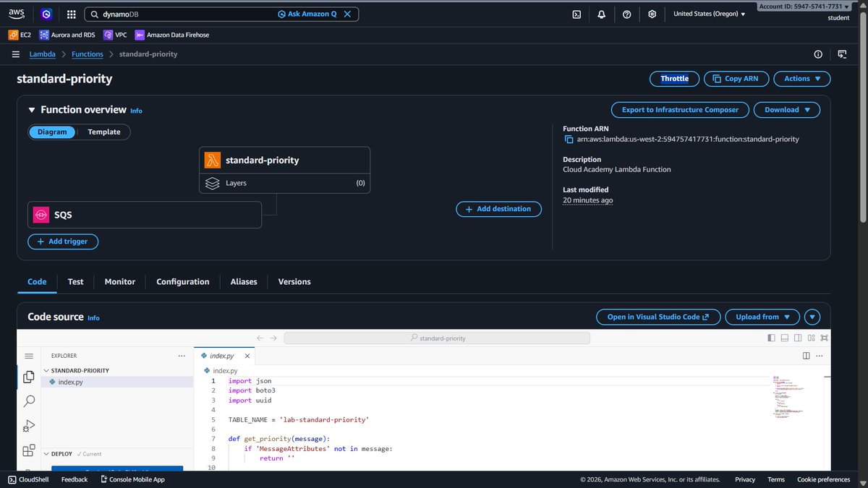
Task: Click the 20 minutes ago timestamp
Action: (x=587, y=200)
